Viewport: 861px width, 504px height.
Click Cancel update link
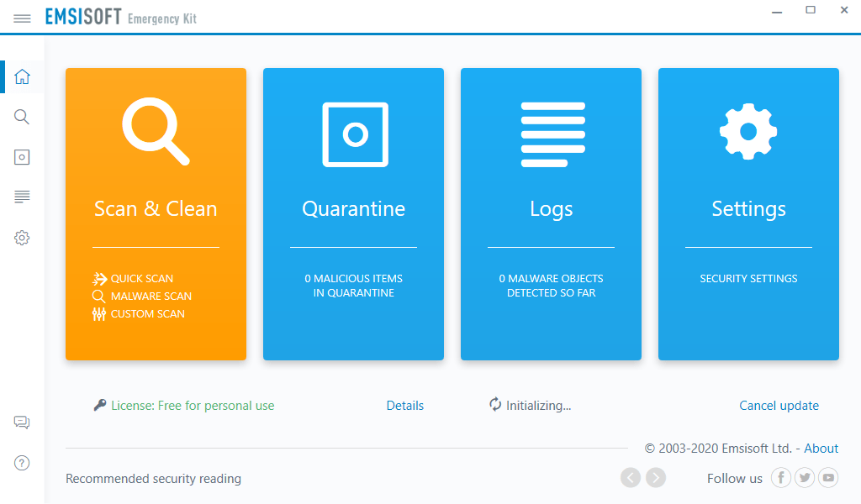tap(779, 406)
